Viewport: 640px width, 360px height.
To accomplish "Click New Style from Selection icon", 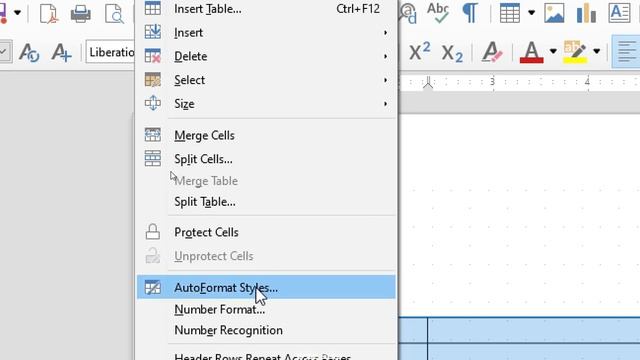I will click(61, 52).
